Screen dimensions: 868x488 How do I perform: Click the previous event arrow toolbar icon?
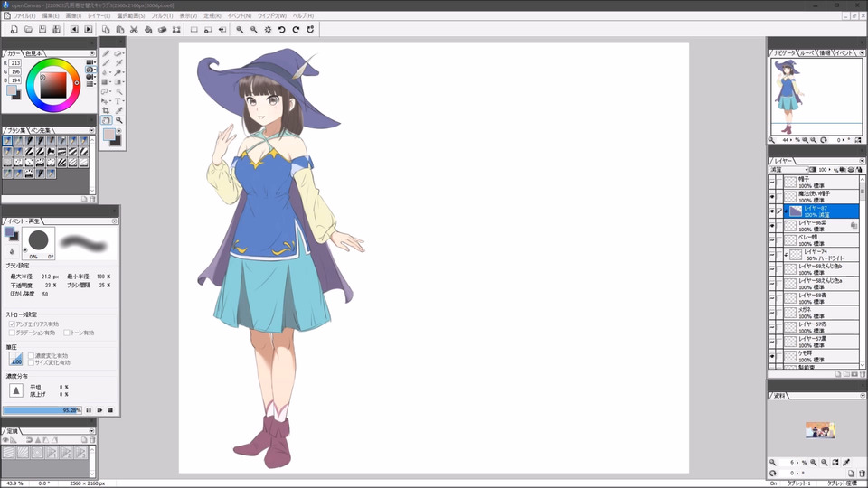[74, 29]
